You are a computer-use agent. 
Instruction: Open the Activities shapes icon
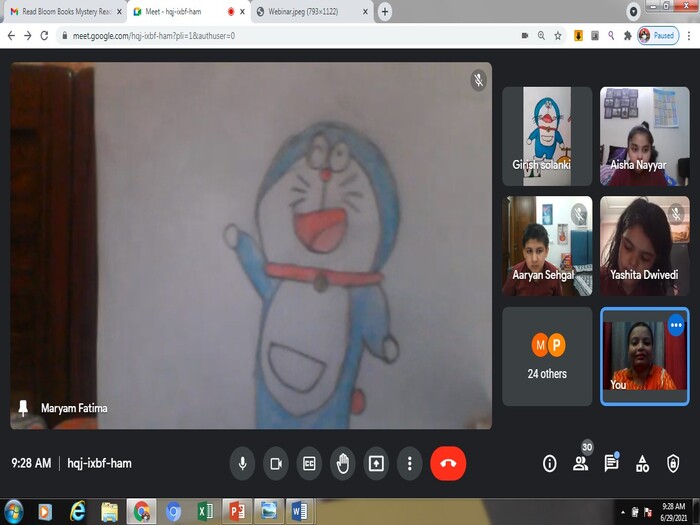[642, 464]
